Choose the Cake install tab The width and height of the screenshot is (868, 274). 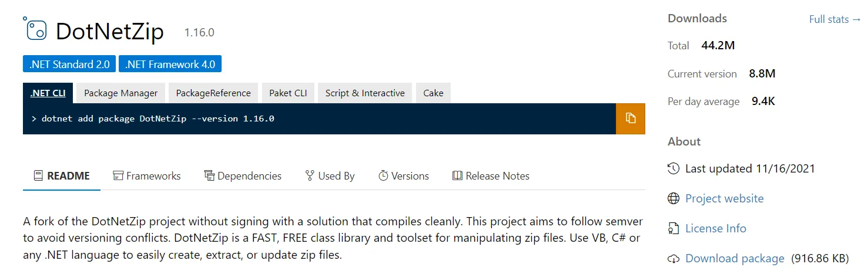click(433, 93)
